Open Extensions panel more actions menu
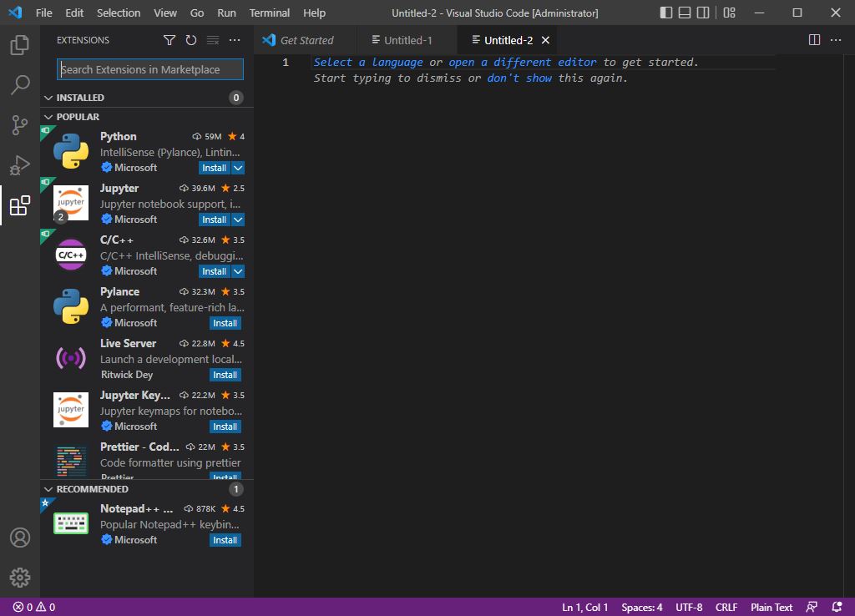 click(x=235, y=40)
